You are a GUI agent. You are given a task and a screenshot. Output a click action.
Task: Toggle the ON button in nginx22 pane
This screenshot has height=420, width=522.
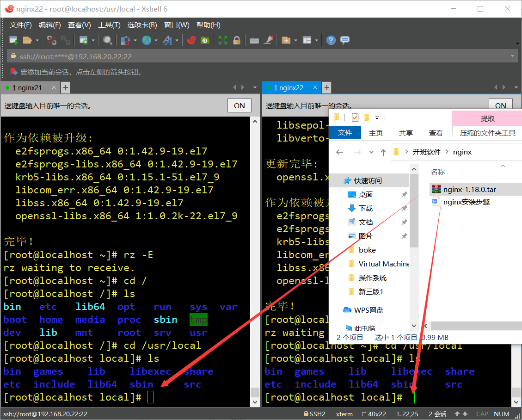coord(500,104)
